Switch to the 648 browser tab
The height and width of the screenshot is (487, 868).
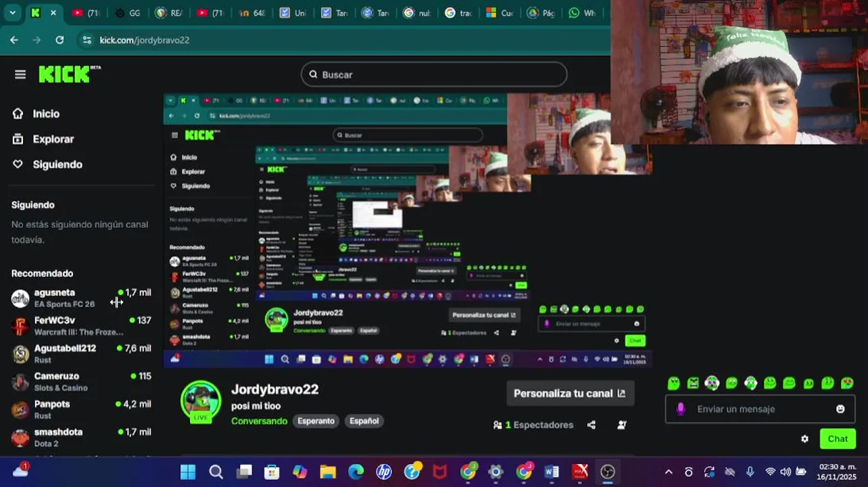coord(251,13)
